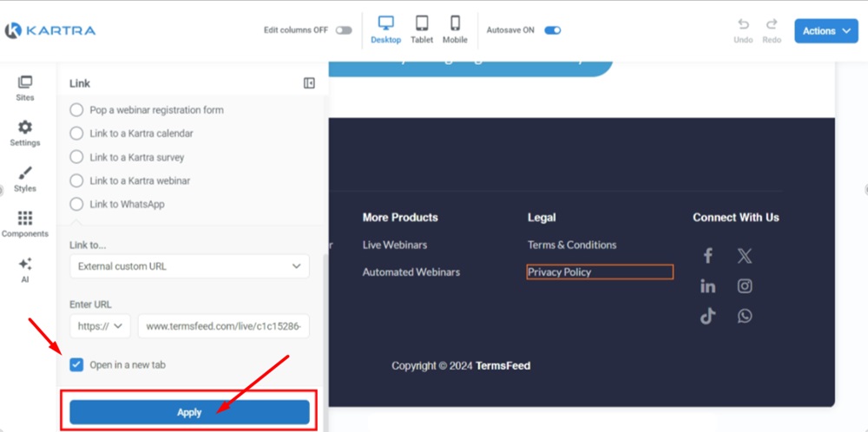Screen dimensions: 868x432
Task: Click the Live Webinars footer link
Action: 395,245
